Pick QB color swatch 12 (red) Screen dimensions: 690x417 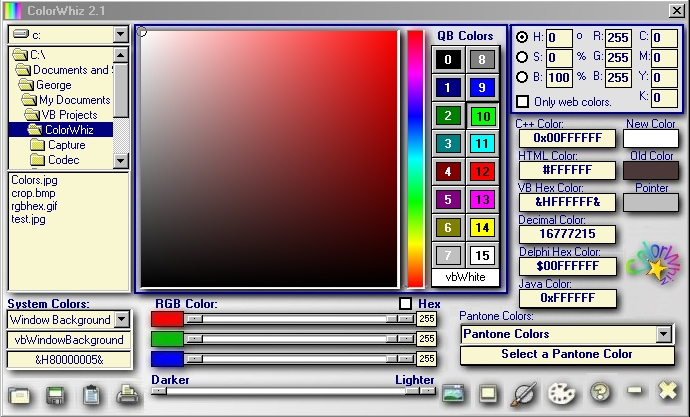tap(482, 172)
